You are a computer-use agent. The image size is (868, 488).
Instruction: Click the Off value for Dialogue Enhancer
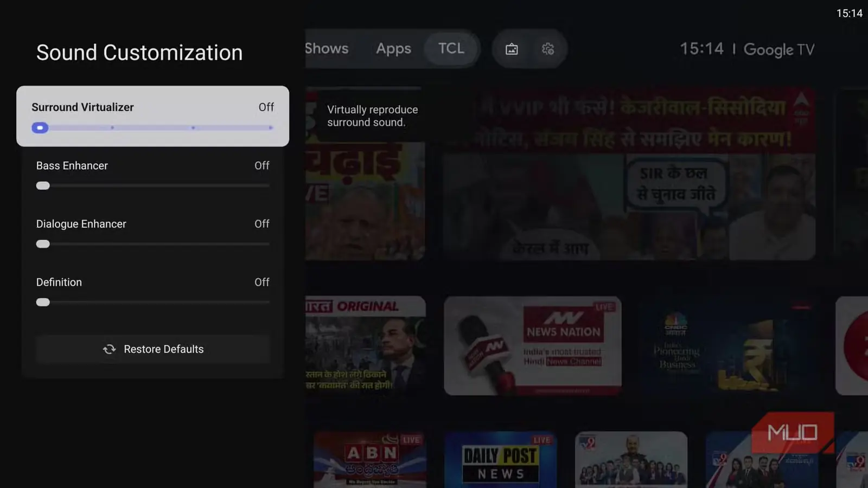click(x=262, y=224)
